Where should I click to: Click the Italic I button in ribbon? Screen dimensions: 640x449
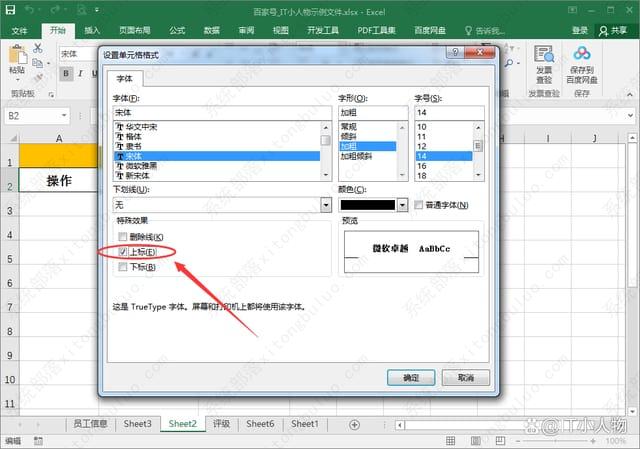point(81,73)
